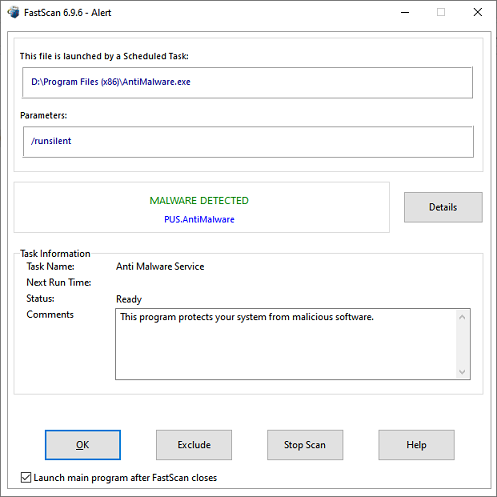The height and width of the screenshot is (497, 497).
Task: Click the file path field with AntiMalware.exe
Action: 247,82
